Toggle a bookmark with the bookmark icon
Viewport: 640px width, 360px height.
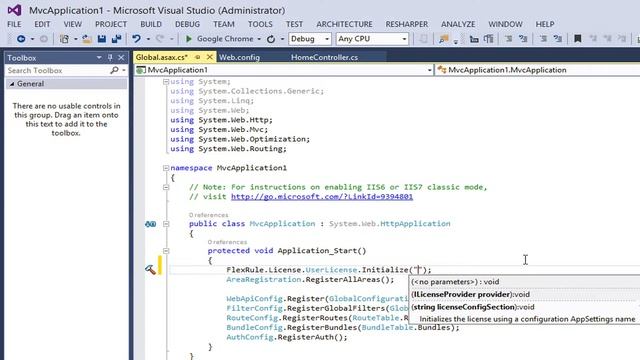578,39
